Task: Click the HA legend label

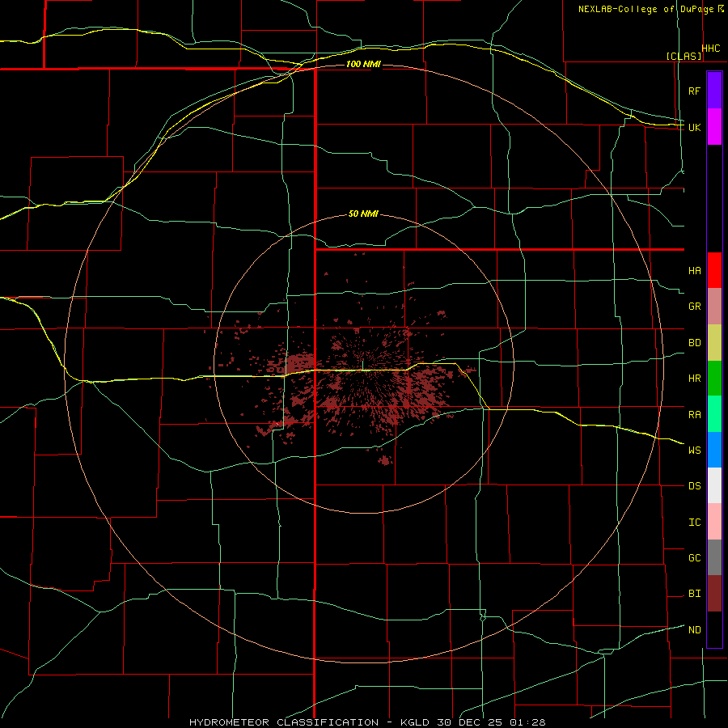Action: (695, 270)
